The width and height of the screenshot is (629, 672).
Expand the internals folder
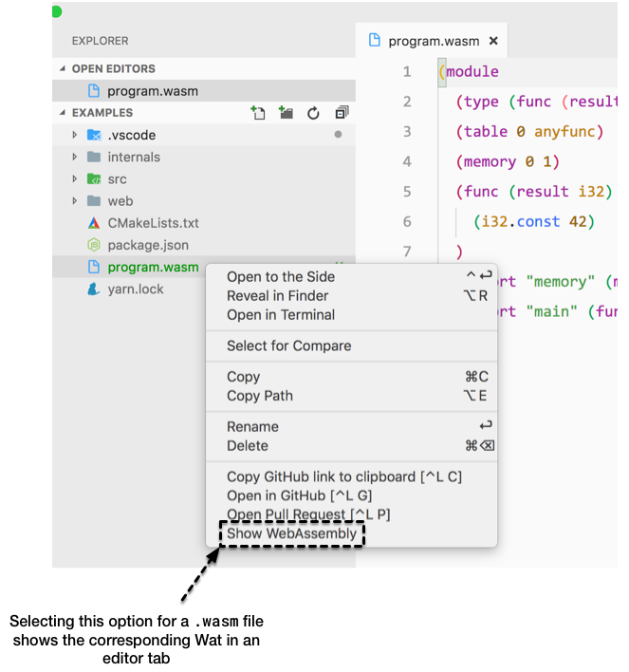(75, 157)
